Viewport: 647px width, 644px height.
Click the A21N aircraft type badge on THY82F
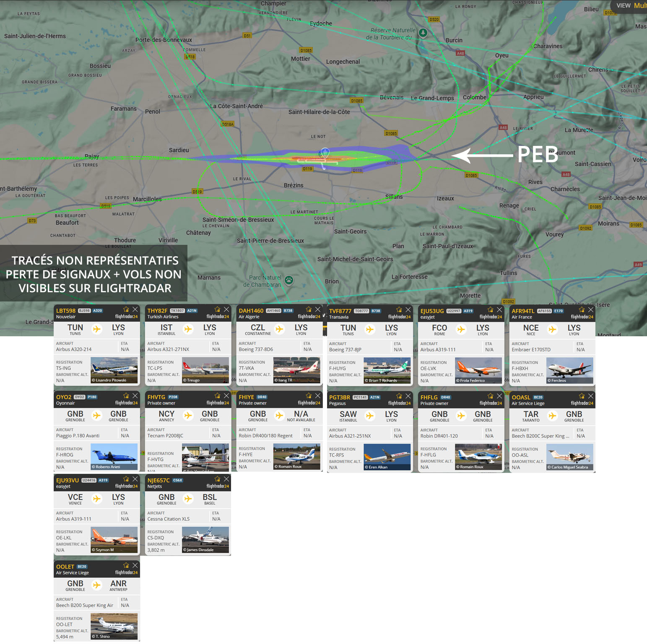pyautogui.click(x=192, y=311)
